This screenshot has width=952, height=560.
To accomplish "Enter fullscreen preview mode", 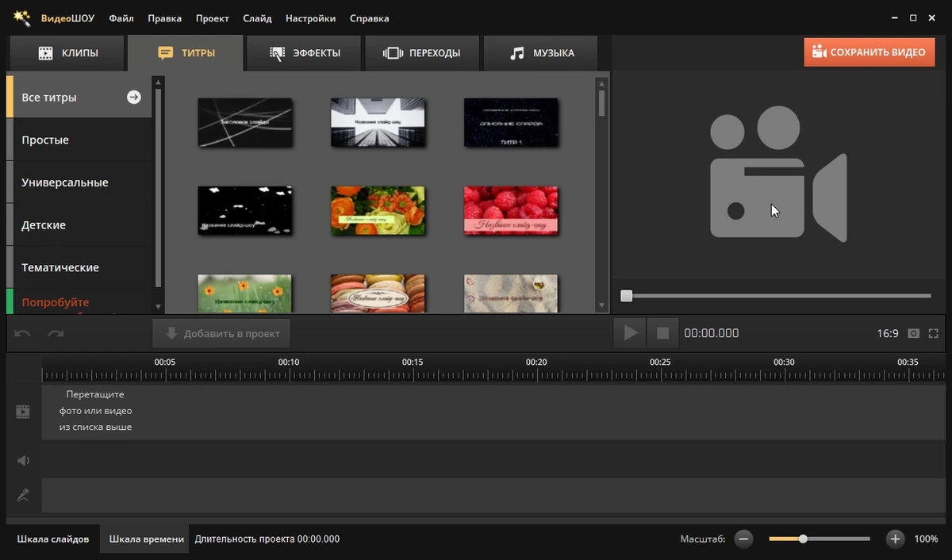I will (933, 334).
